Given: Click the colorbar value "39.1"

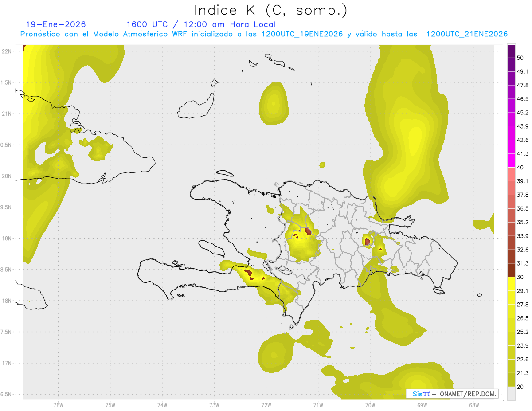Looking at the screenshot, I should (x=523, y=181).
